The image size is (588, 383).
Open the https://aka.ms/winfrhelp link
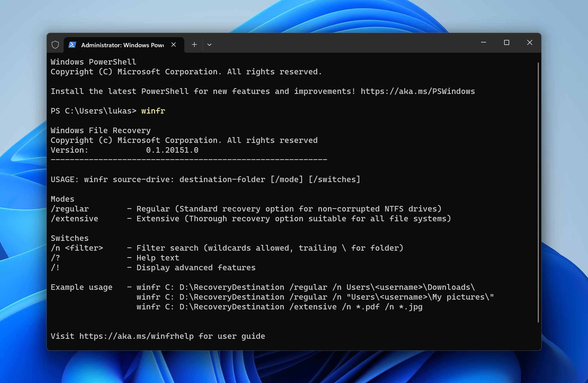pos(137,336)
